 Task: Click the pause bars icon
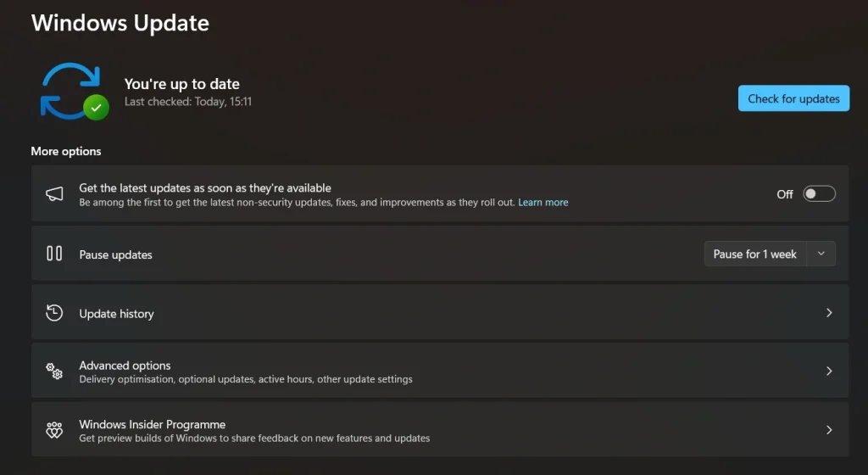click(x=54, y=254)
